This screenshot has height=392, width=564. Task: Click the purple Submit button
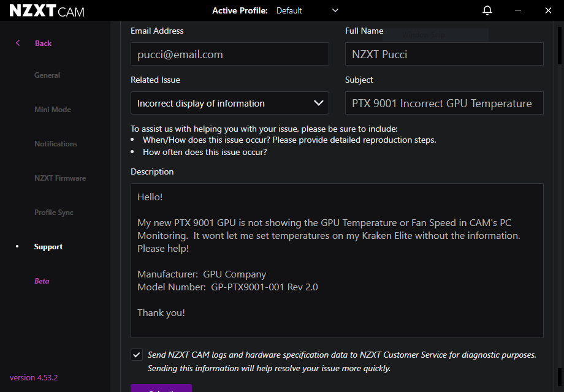[x=161, y=388]
